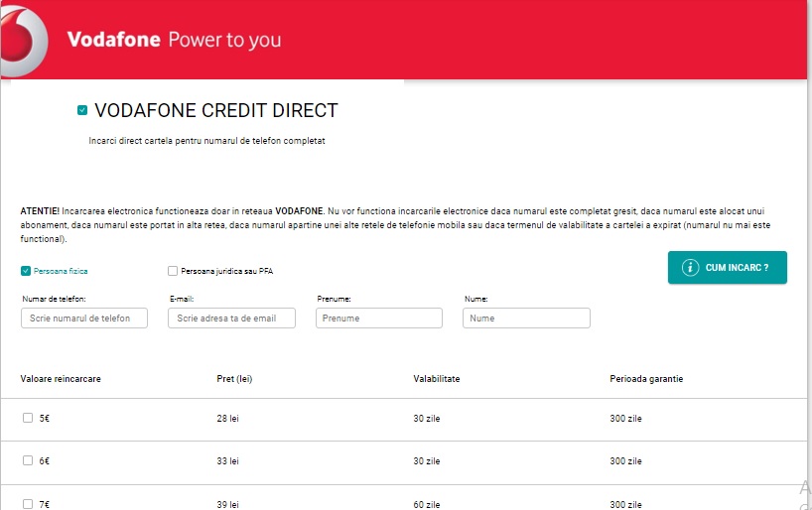Click the 39 lei price cell
Image resolution: width=812 pixels, height=510 pixels.
(228, 504)
